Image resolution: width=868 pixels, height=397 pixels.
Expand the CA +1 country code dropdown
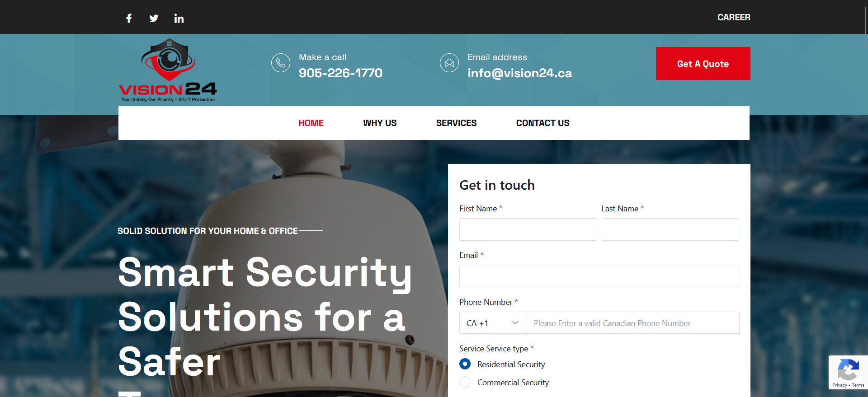coord(493,323)
